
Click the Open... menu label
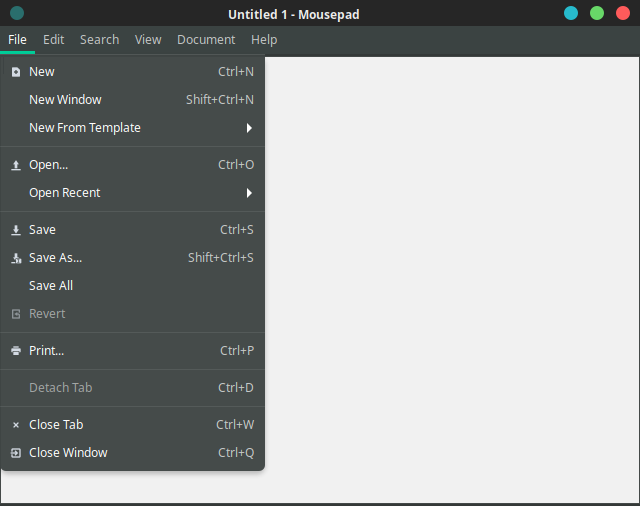click(x=49, y=165)
